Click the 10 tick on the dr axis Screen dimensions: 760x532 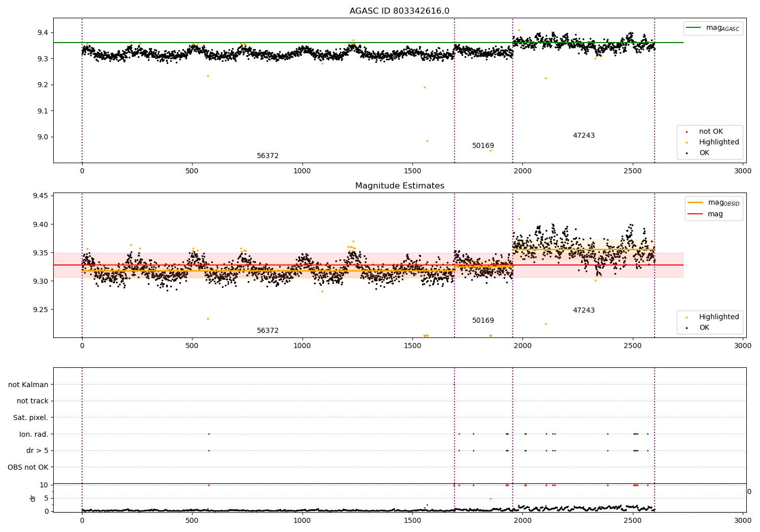tap(44, 485)
